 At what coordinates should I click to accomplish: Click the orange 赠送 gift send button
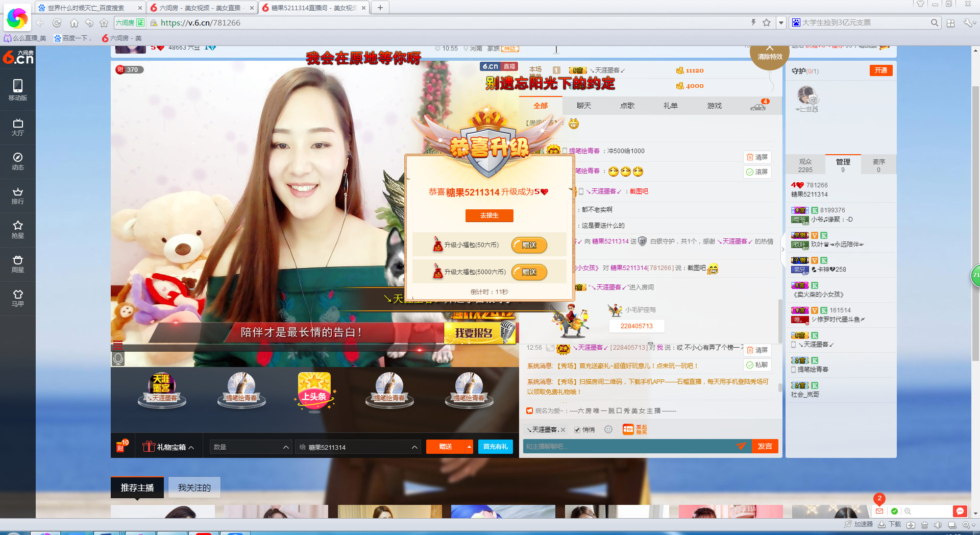point(446,447)
